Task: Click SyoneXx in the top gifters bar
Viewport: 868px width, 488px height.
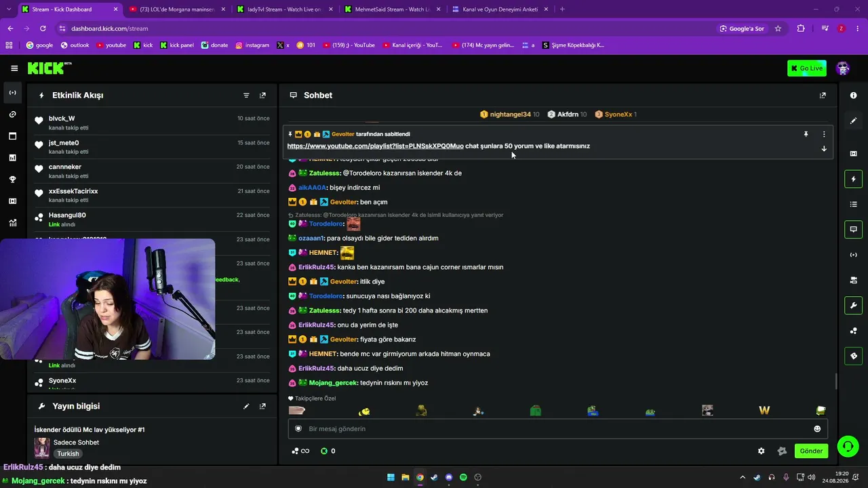Action: click(x=616, y=115)
